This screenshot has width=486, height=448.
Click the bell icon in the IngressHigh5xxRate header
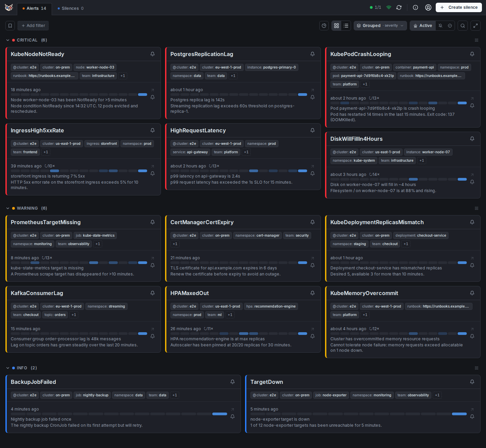coord(153,130)
